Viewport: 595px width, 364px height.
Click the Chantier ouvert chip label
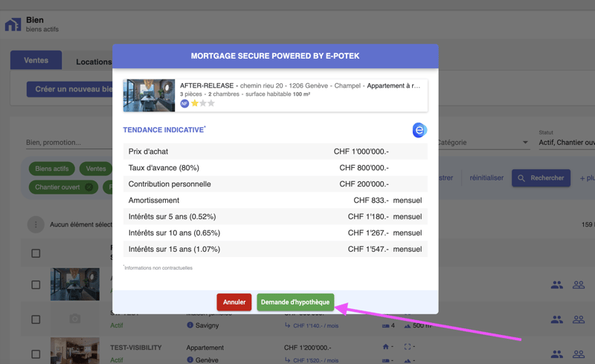(57, 187)
